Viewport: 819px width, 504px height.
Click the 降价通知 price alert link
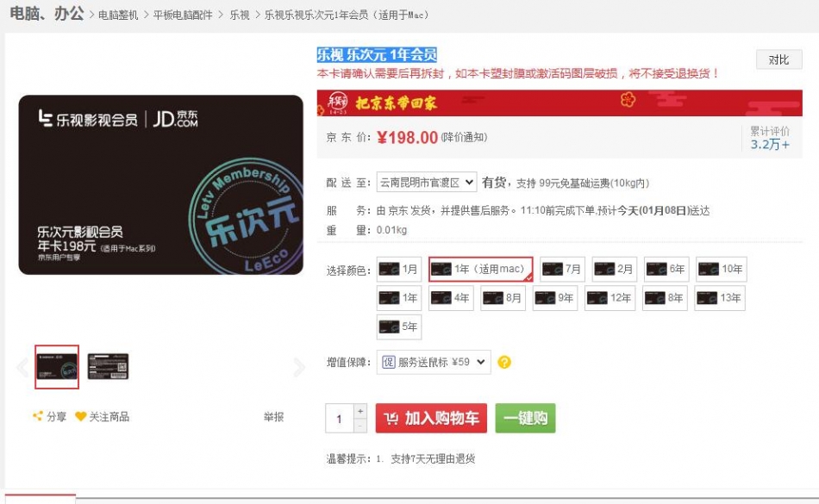[x=465, y=137]
